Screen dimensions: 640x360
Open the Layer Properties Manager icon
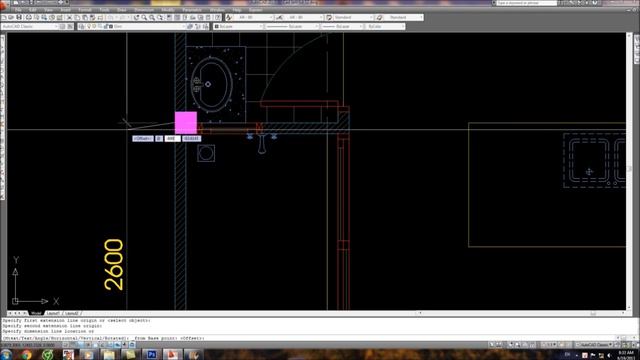(82, 27)
